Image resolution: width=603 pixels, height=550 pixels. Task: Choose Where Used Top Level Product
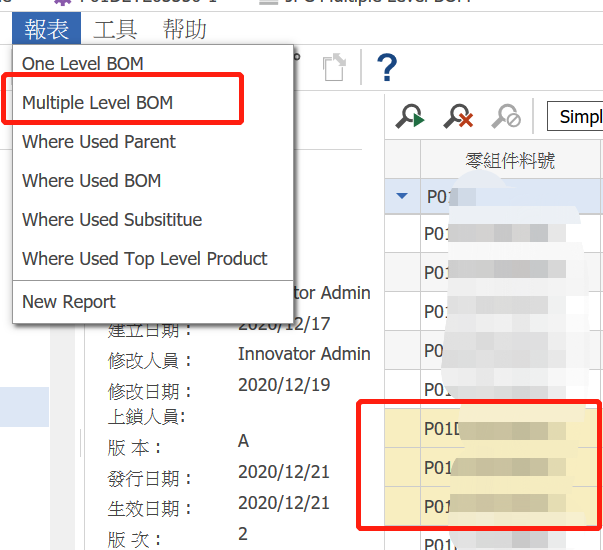[145, 259]
